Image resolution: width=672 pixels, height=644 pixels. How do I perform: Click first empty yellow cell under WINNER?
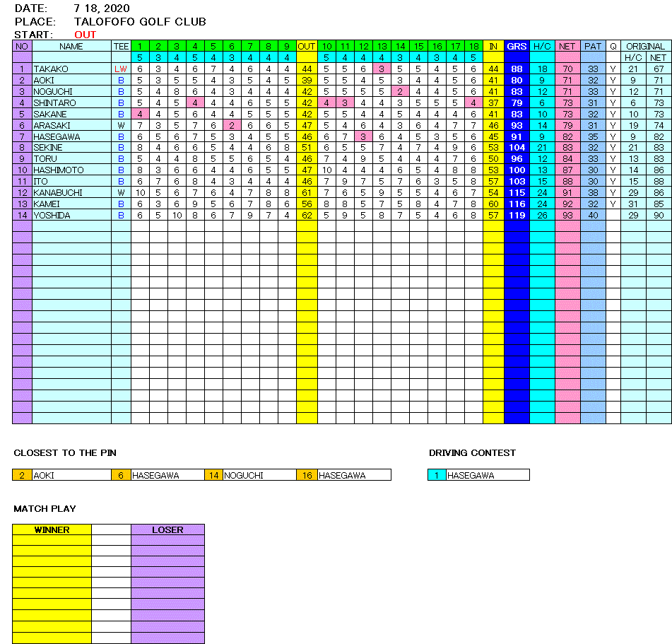click(x=52, y=541)
